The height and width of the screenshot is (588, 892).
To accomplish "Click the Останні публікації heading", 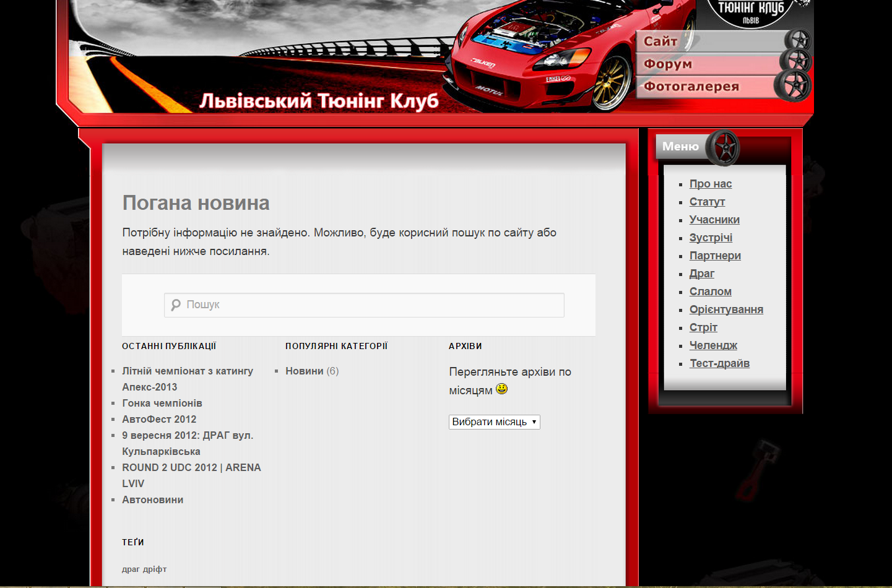I will (x=169, y=346).
